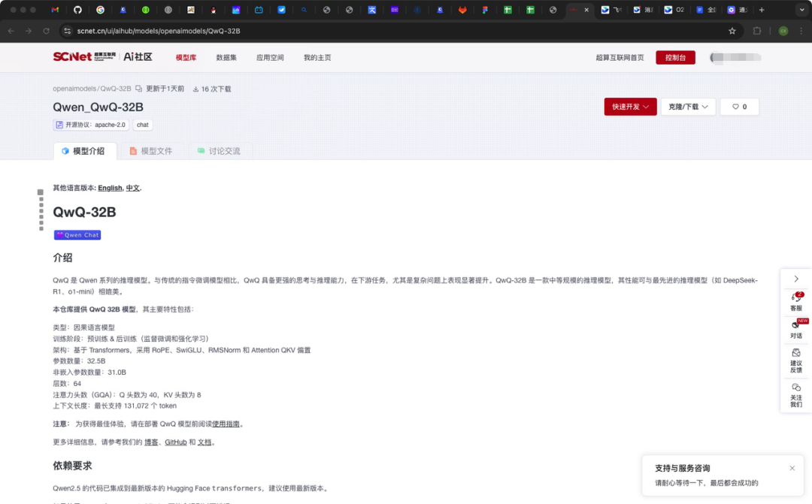The image size is (812, 504).
Task: Go back to the previous page
Action: coord(11,31)
